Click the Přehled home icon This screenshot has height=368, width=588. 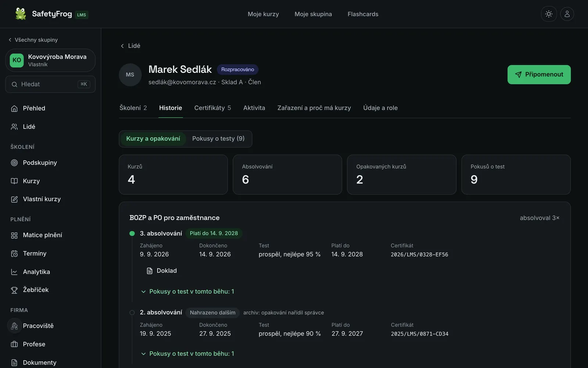click(x=14, y=108)
